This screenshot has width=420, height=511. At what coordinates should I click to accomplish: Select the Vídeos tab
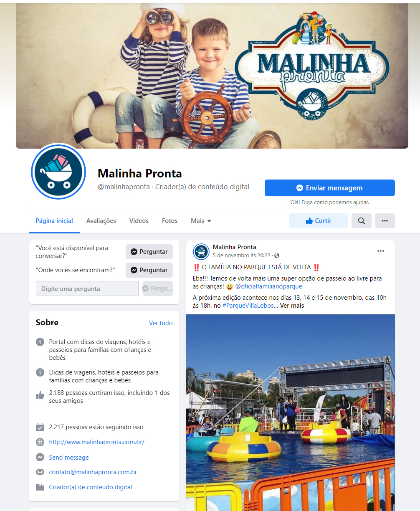(x=139, y=221)
